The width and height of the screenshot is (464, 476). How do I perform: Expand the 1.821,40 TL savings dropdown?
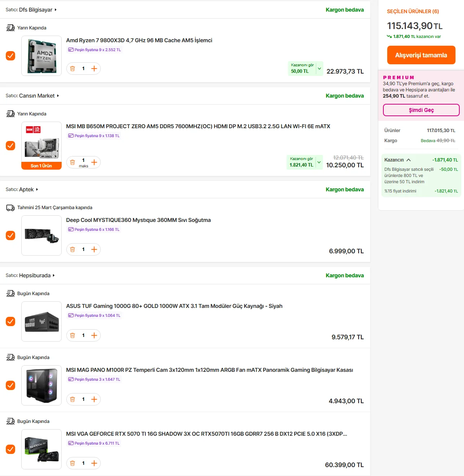pos(319,162)
